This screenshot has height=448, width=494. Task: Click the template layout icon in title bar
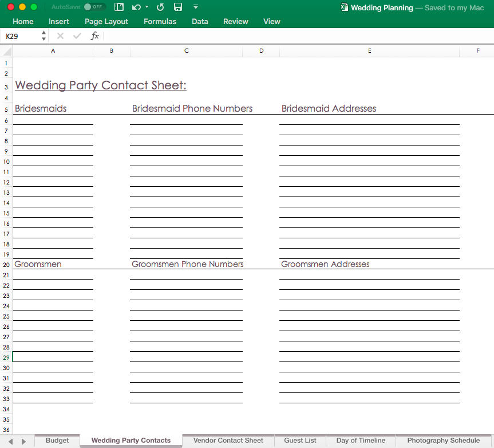point(118,7)
